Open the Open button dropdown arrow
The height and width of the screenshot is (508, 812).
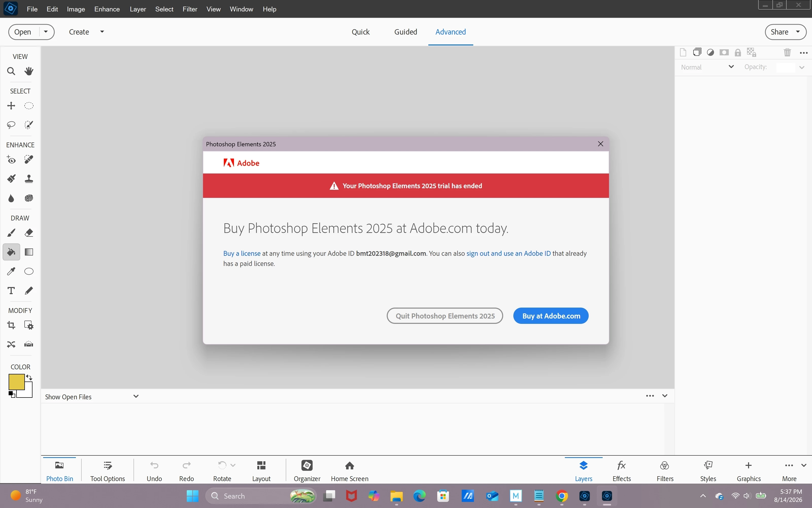tap(46, 32)
